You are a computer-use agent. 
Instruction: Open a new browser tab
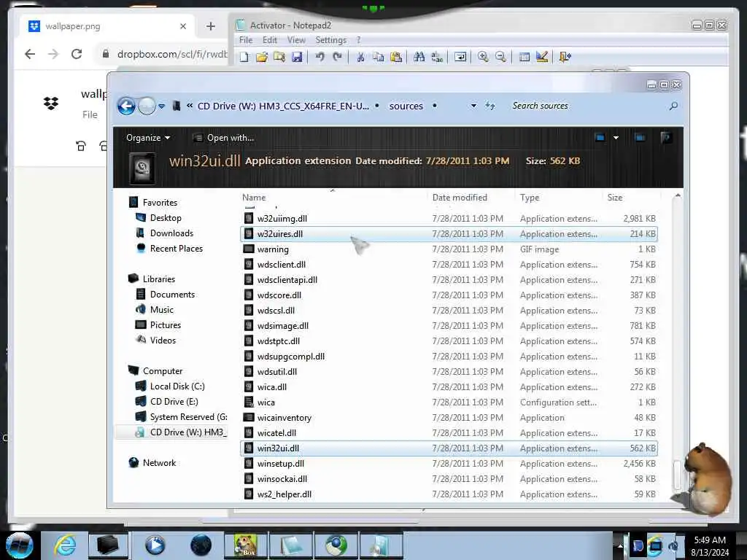coord(211,26)
